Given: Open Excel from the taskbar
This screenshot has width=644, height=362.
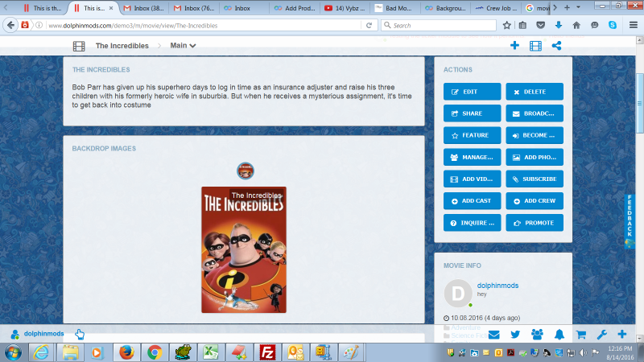Looking at the screenshot, I should click(211, 352).
